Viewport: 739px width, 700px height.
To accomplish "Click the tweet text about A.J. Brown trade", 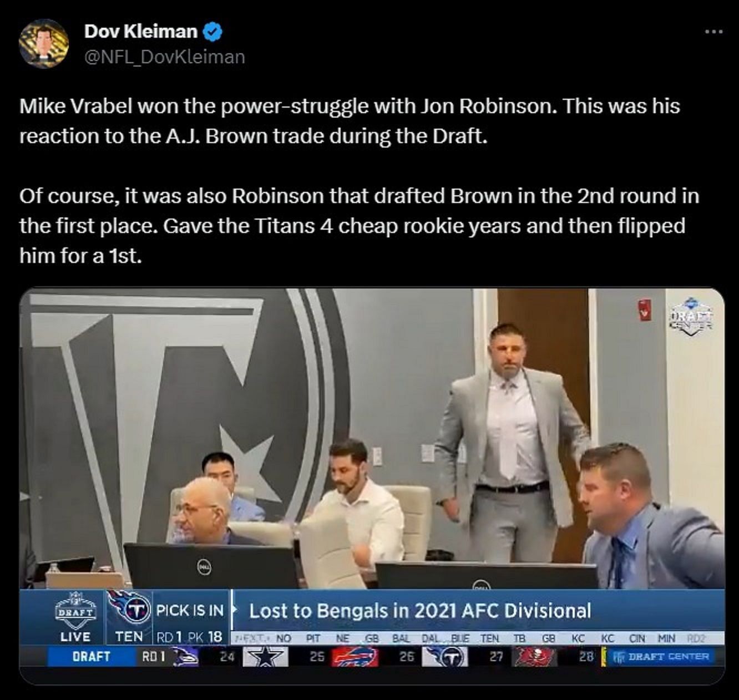I will (359, 181).
